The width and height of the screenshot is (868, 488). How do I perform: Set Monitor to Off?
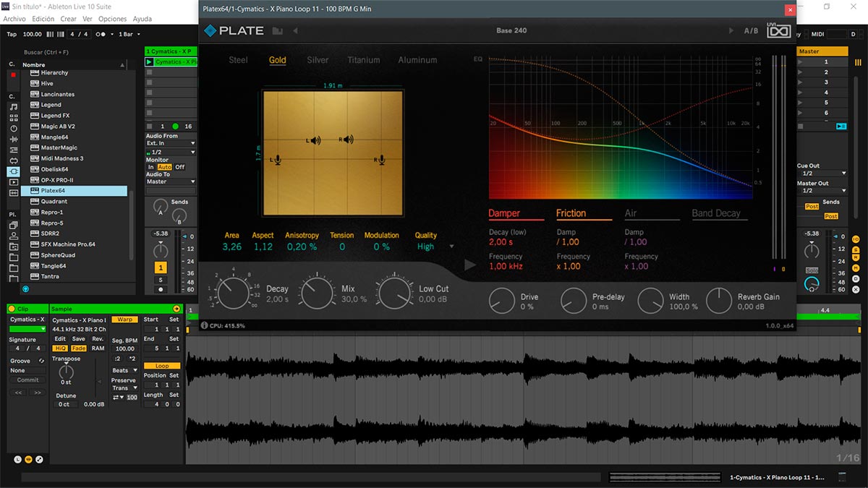click(179, 167)
